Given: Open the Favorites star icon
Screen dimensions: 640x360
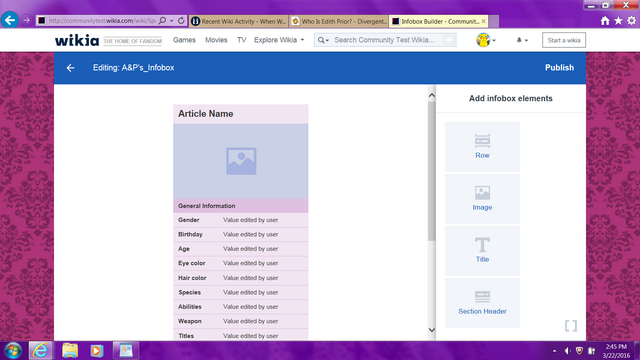Looking at the screenshot, I should pyautogui.click(x=618, y=20).
